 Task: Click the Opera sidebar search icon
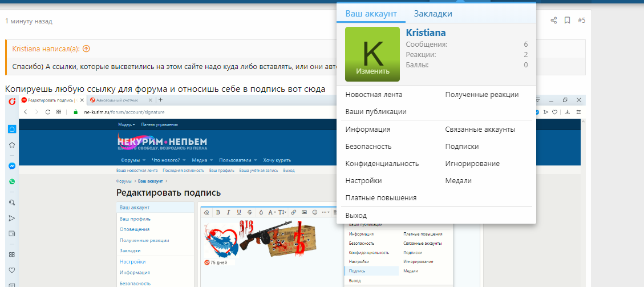click(x=12, y=203)
